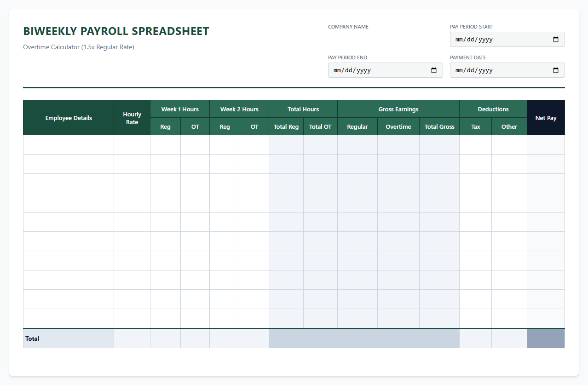Viewport: 588px width, 385px height.
Task: Select first blank row's Tax cell
Action: pyautogui.click(x=476, y=145)
